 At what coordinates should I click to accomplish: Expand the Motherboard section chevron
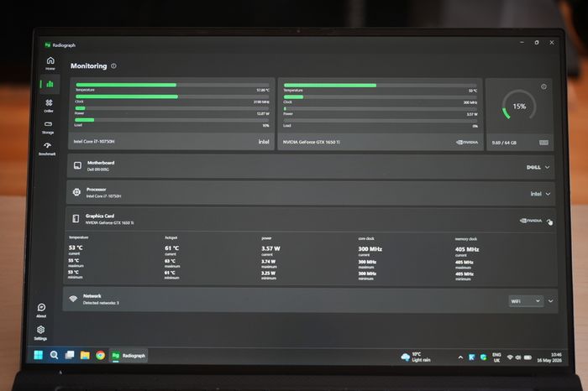[x=547, y=168]
